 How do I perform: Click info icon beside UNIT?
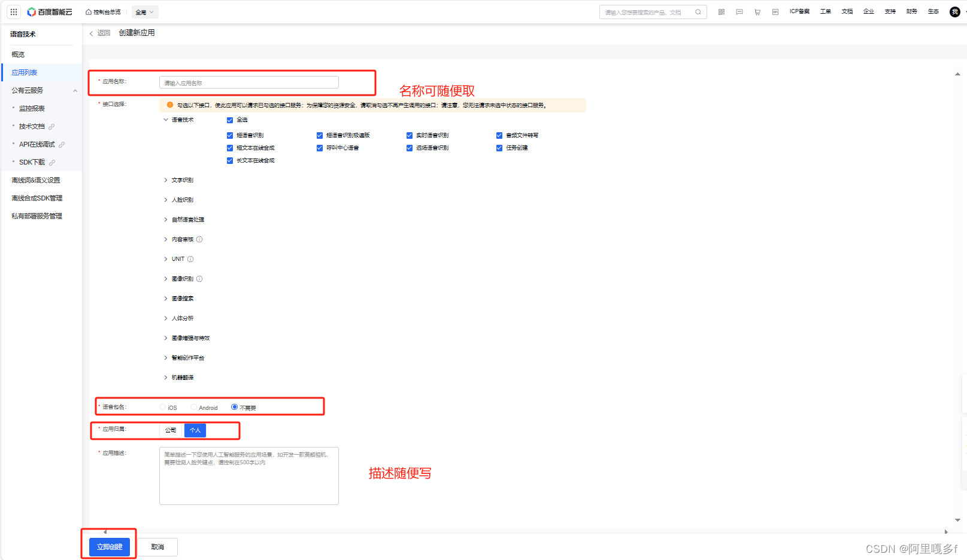(x=190, y=259)
